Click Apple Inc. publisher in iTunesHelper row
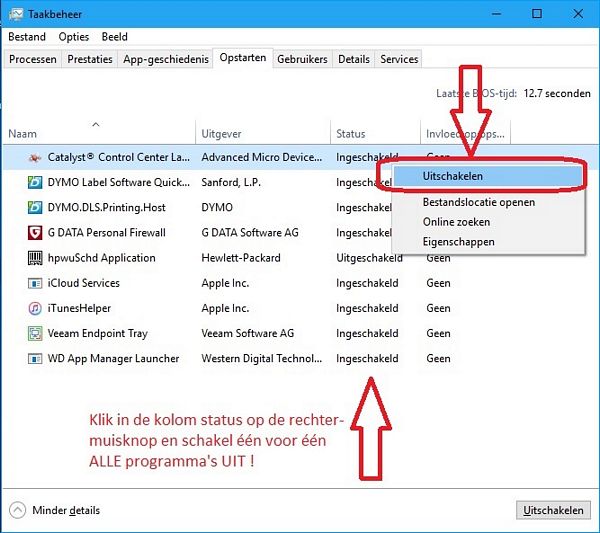This screenshot has width=600, height=533. 225,308
